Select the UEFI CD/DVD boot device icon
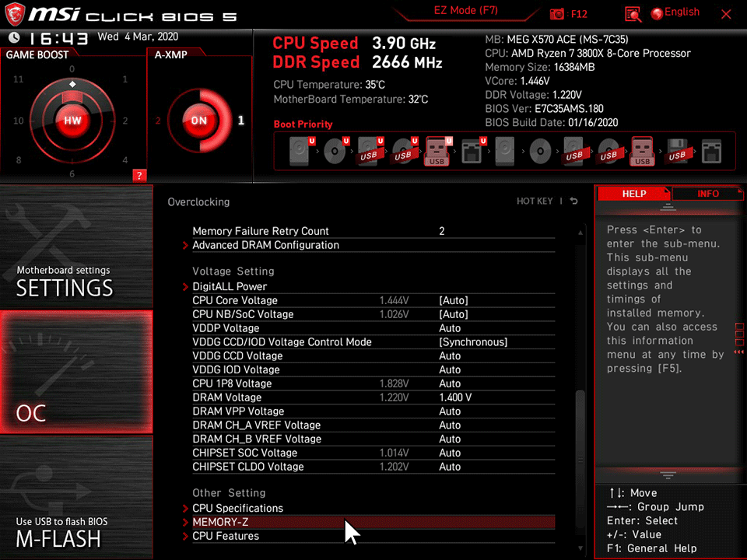The width and height of the screenshot is (747, 560). click(336, 151)
